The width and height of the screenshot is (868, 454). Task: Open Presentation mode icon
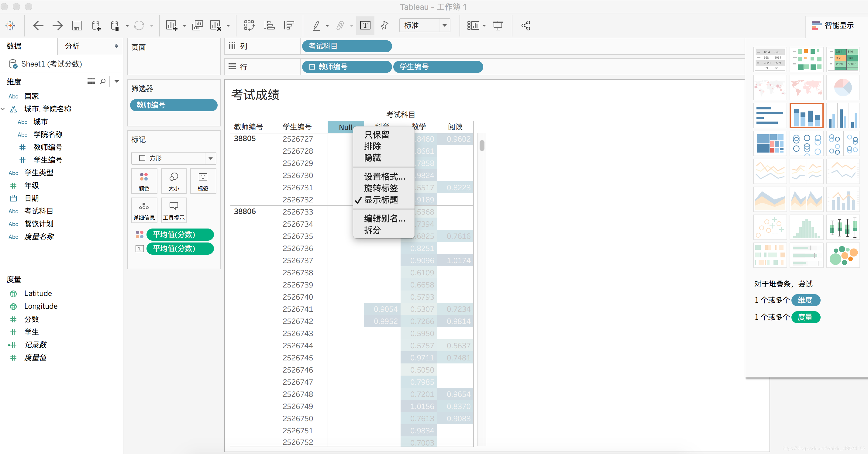[497, 26]
